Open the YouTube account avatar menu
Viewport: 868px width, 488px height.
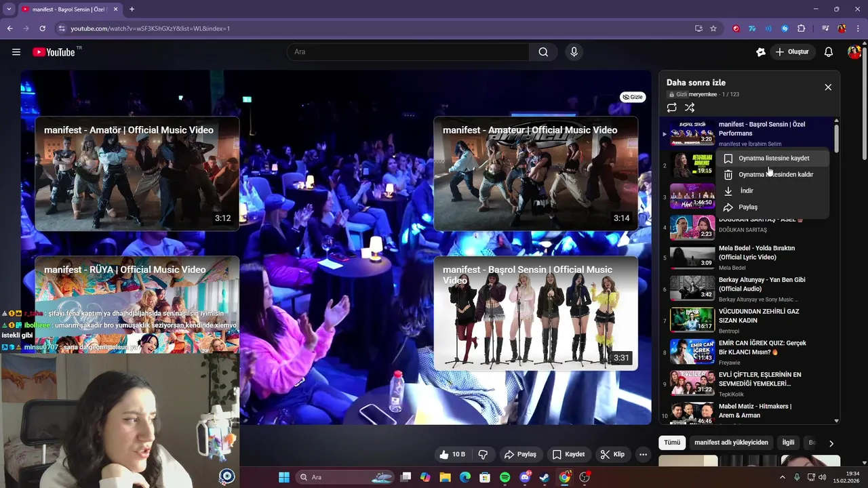click(x=854, y=52)
